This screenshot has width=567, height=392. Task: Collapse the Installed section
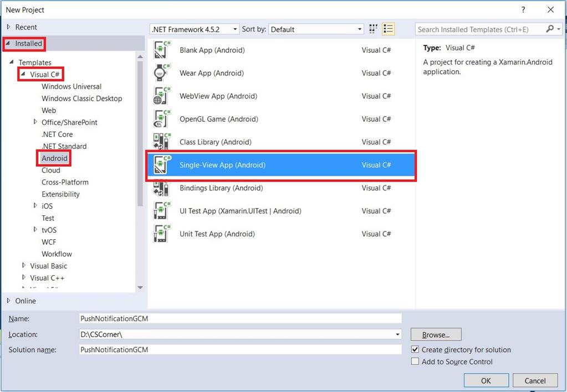[8, 43]
